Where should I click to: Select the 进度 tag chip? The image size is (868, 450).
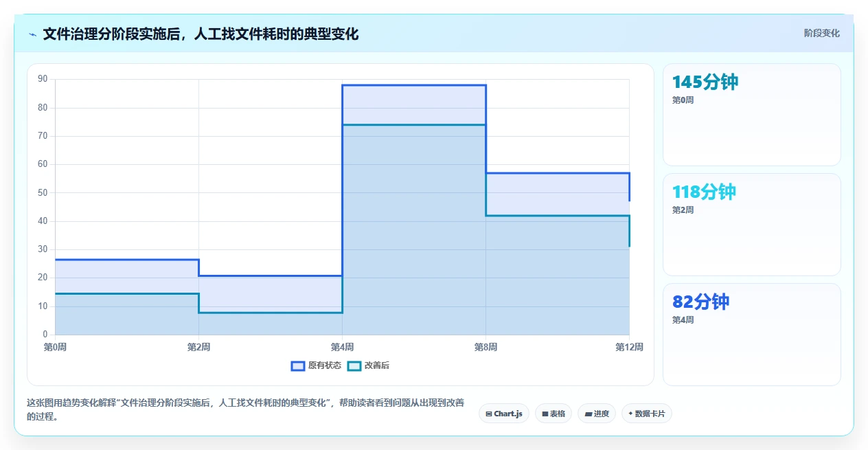click(597, 414)
